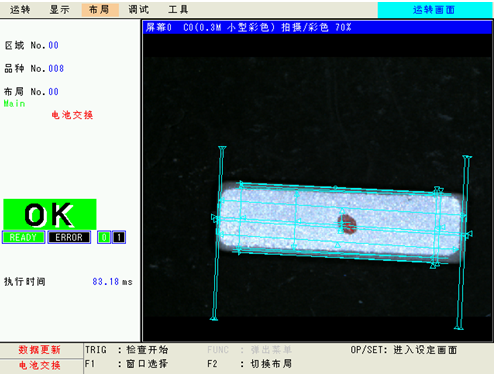Viewport: 494px width, 377px height.
Task: Select the green 0 output indicator
Action: (104, 237)
